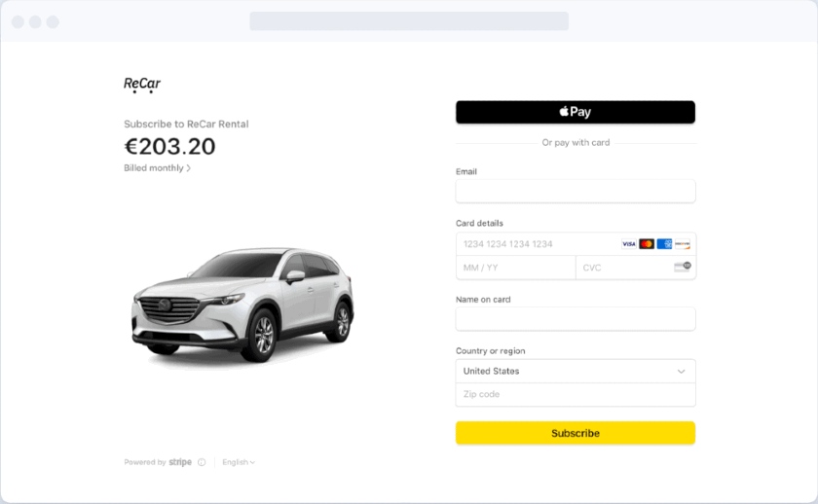Click the CVC card hint icon
The image size is (818, 504).
(683, 267)
